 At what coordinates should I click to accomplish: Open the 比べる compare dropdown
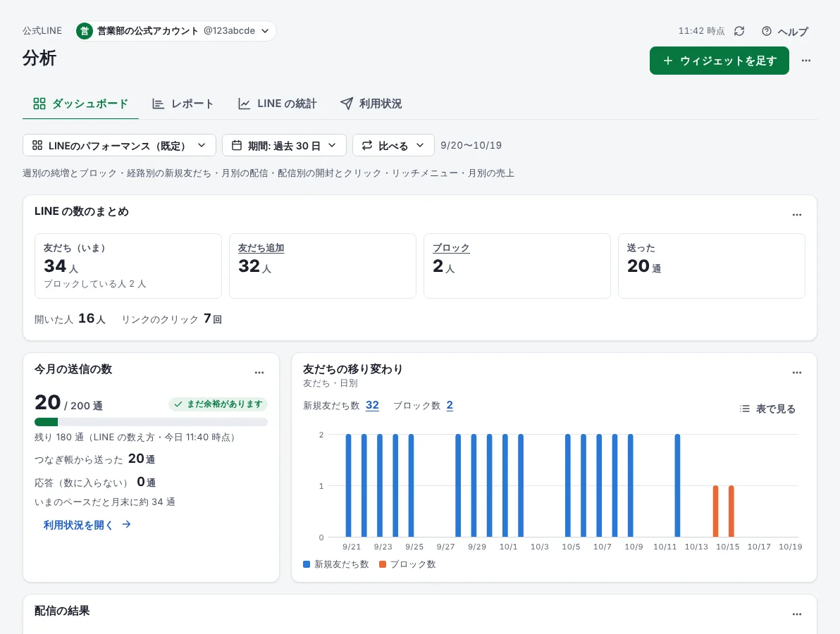(393, 146)
